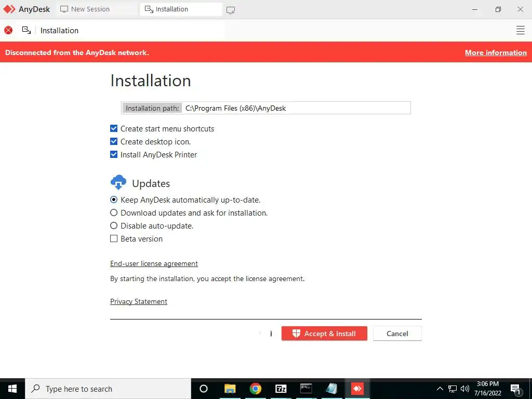532x399 pixels.
Task: Open the More information link
Action: [496, 52]
